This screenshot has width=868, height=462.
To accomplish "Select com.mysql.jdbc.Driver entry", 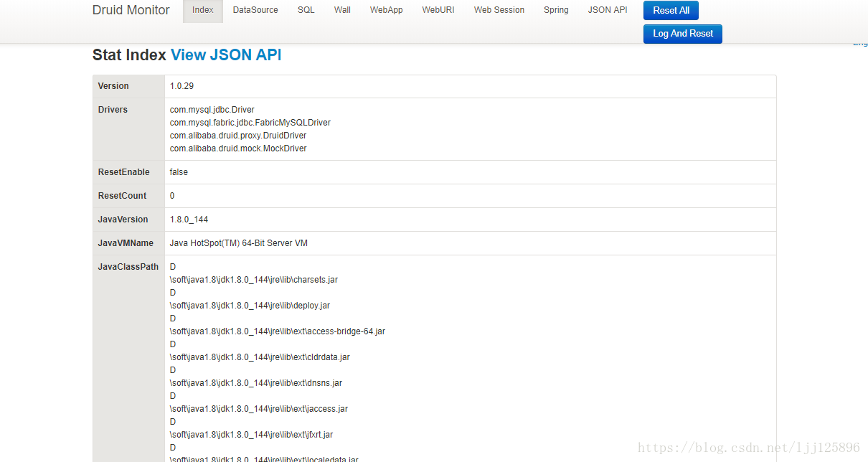I will [x=212, y=110].
